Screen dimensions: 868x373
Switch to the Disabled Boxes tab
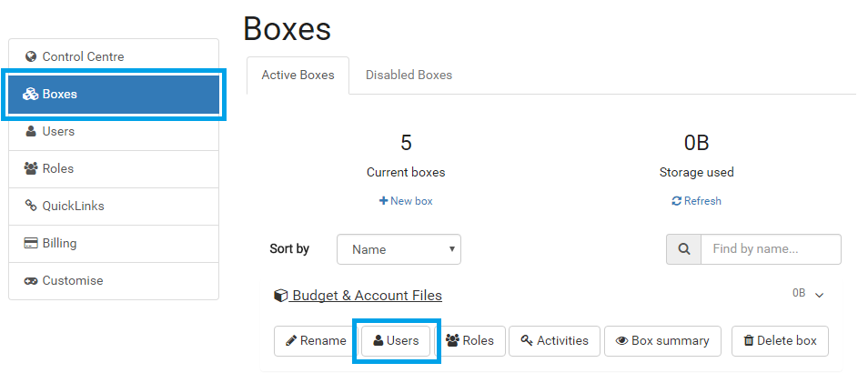point(409,75)
